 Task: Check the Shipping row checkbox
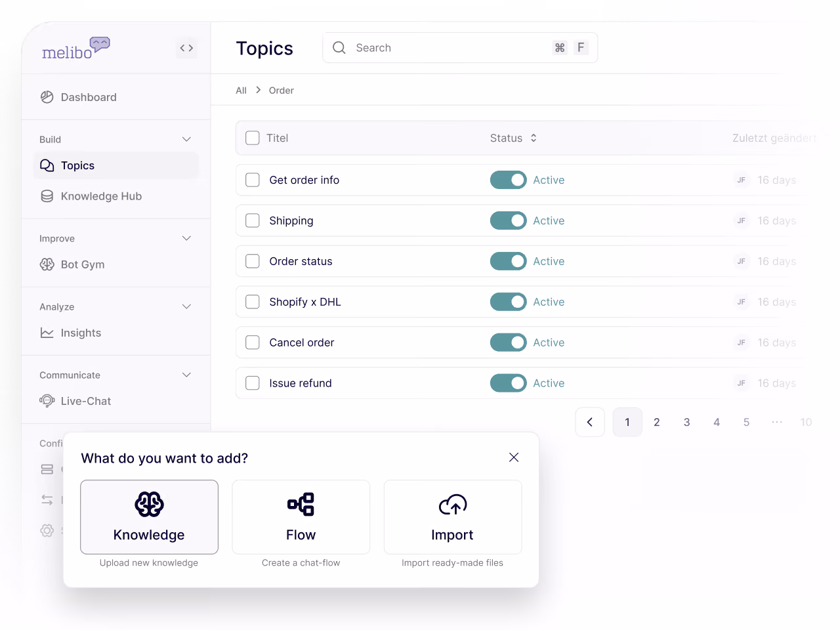(x=253, y=220)
